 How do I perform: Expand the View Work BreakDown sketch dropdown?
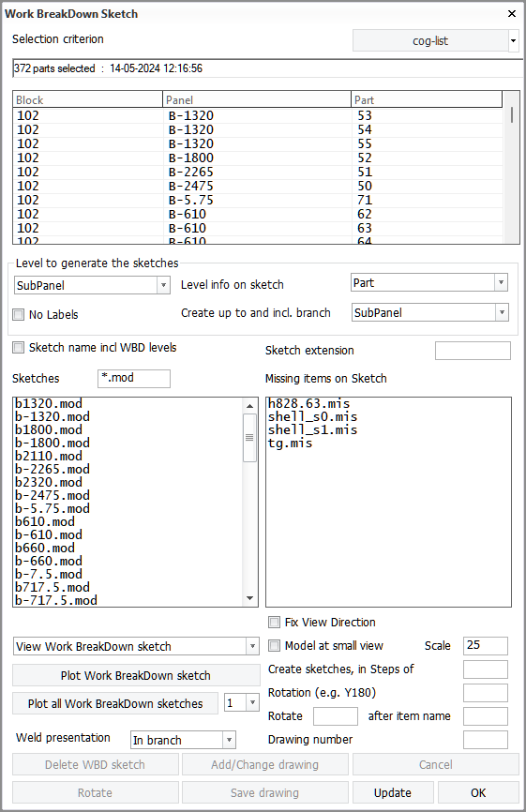point(252,646)
